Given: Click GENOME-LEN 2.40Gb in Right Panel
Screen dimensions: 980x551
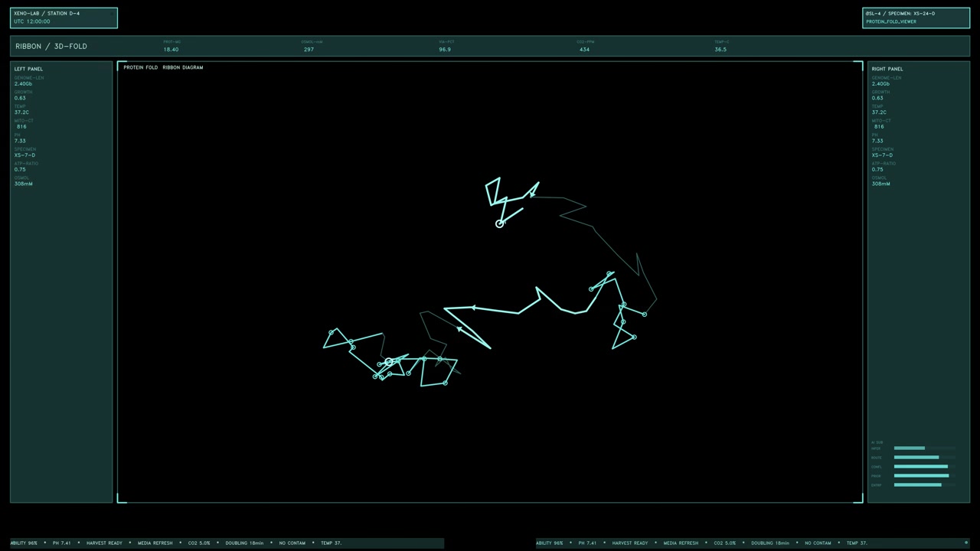Looking at the screenshot, I should point(887,81).
